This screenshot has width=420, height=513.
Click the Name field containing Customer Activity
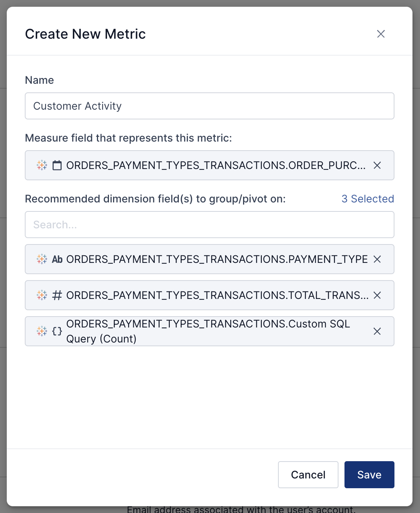click(x=209, y=106)
